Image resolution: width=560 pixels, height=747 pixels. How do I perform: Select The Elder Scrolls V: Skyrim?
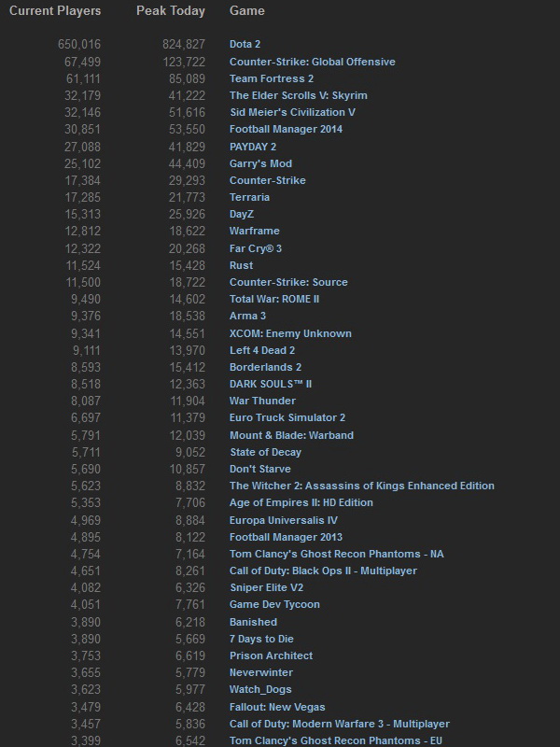click(298, 95)
